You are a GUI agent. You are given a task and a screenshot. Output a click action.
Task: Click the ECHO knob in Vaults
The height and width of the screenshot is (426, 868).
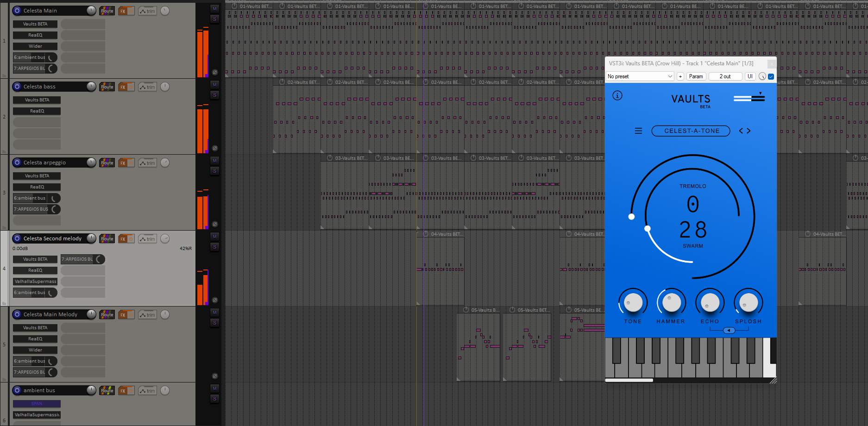point(710,303)
